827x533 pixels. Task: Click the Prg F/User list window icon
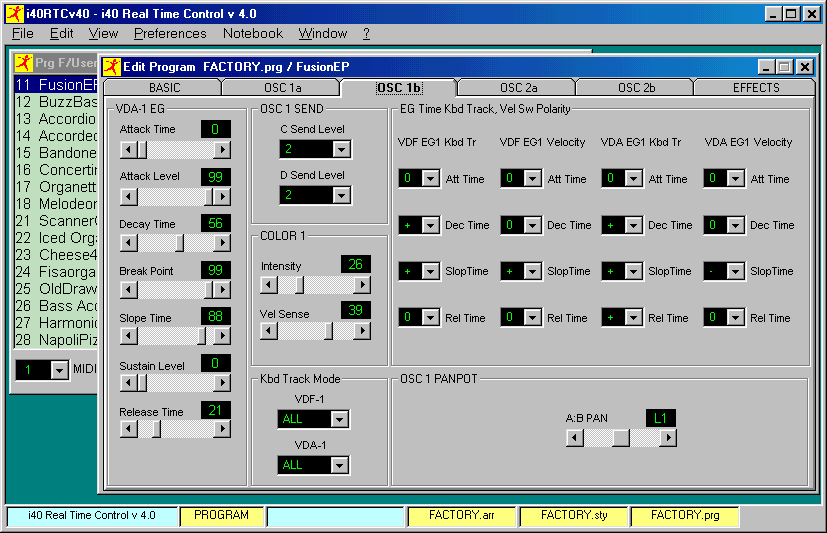coord(24,62)
